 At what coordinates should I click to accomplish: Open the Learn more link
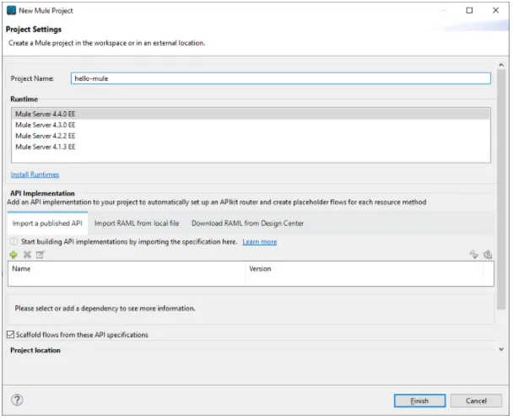[x=260, y=242]
